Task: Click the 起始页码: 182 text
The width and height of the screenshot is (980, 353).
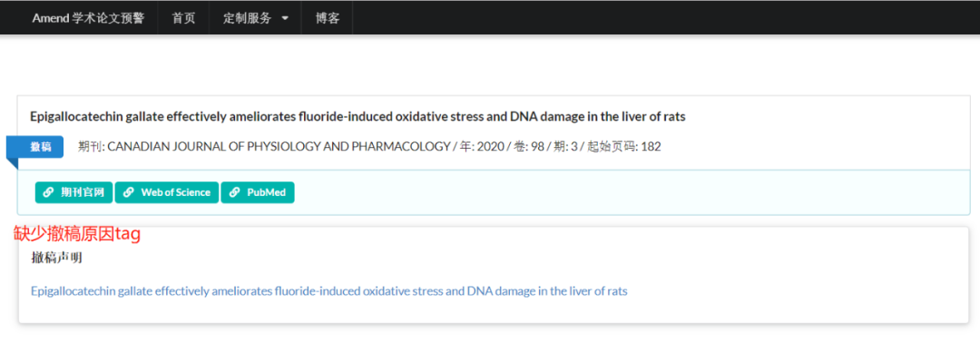Action: click(623, 147)
